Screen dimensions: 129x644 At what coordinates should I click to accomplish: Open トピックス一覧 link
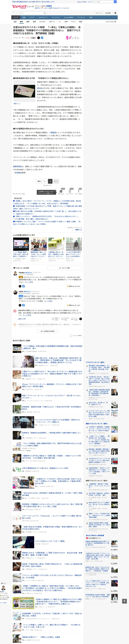(111, 22)
